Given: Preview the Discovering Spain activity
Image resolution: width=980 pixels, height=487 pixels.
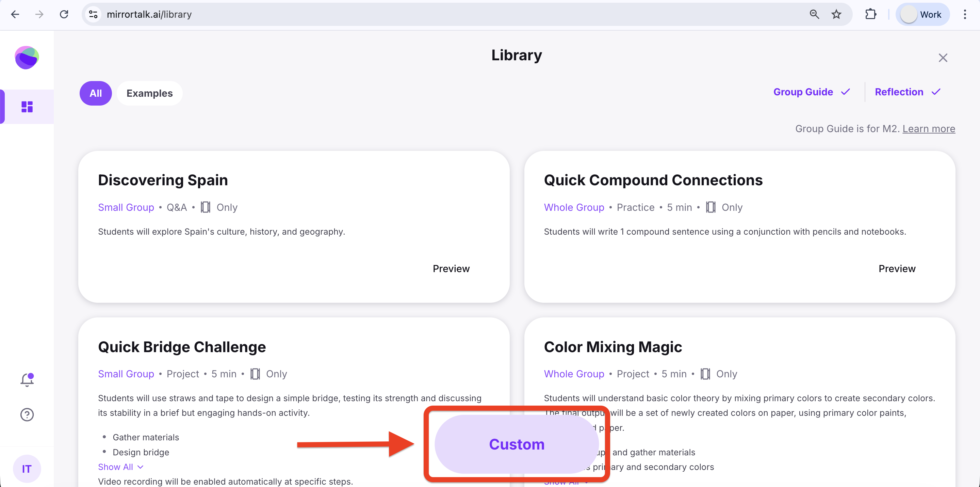Looking at the screenshot, I should (x=451, y=269).
